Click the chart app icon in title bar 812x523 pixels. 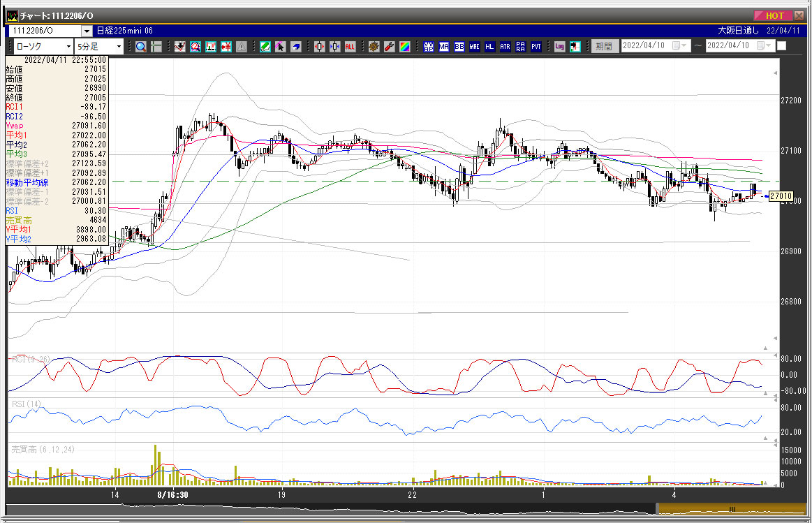coord(12,15)
